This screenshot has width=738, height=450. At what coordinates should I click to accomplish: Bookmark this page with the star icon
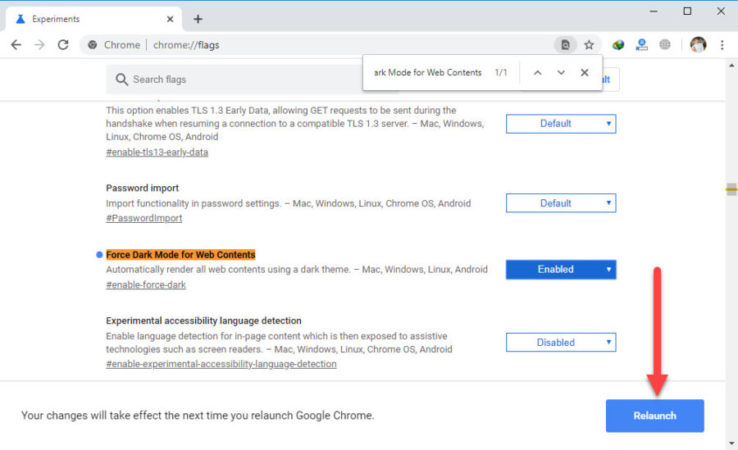pos(589,45)
